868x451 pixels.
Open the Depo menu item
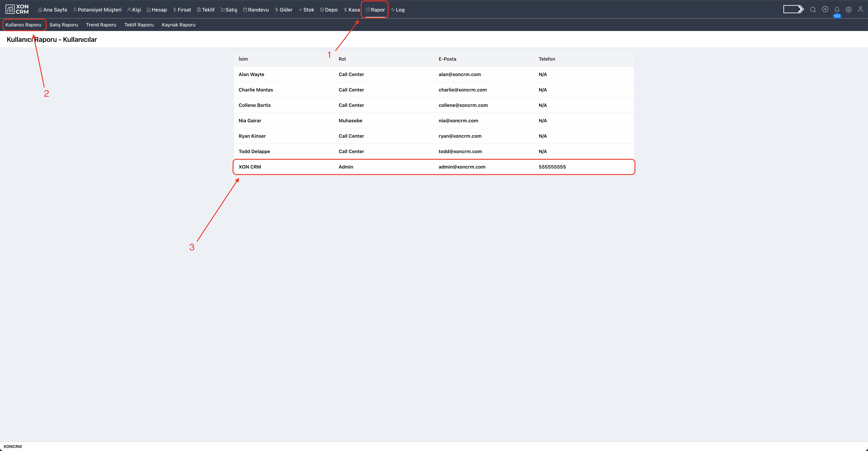(329, 10)
